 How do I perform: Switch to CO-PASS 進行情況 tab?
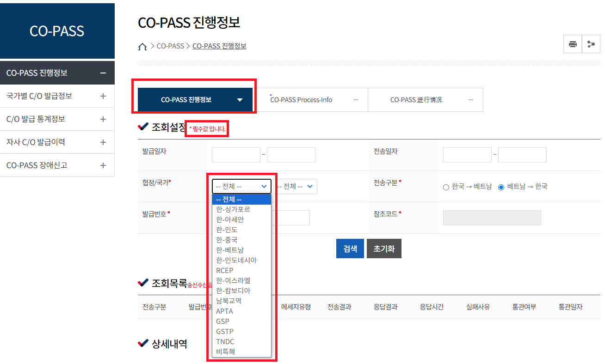[426, 100]
